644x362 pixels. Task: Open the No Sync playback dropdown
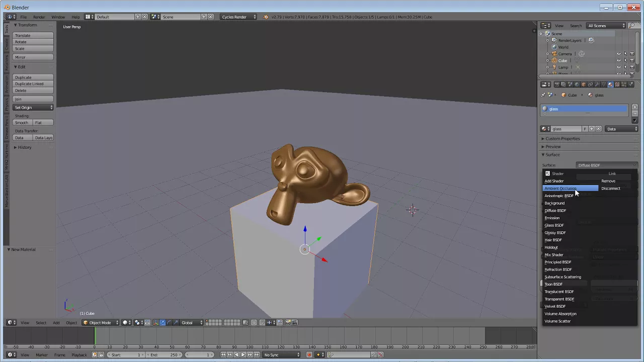point(281,355)
